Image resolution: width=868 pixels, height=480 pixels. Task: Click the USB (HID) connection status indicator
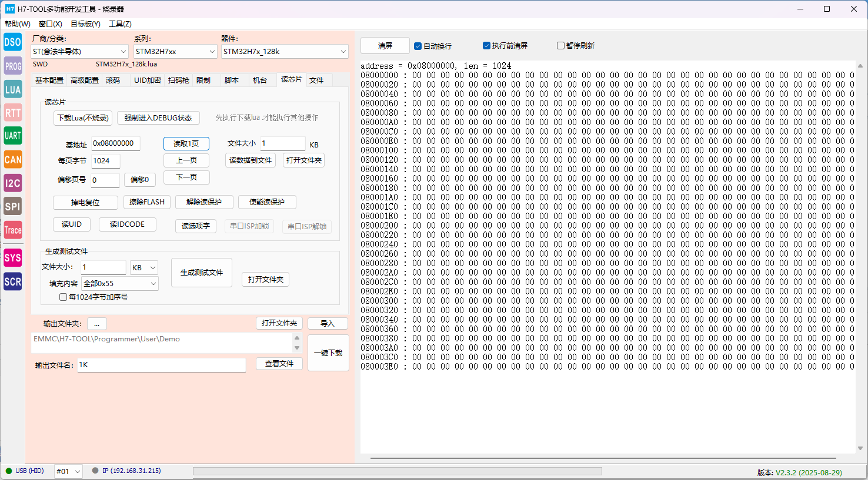pyautogui.click(x=25, y=471)
